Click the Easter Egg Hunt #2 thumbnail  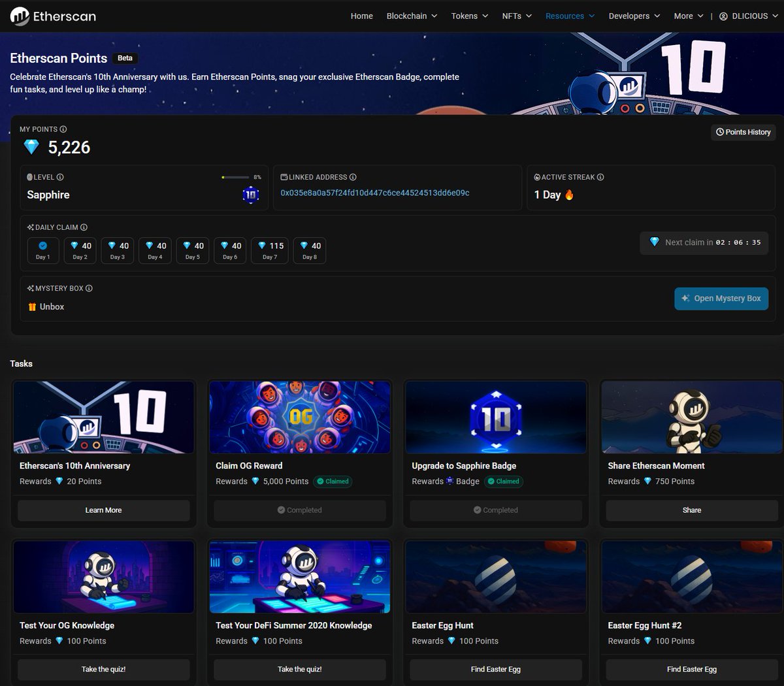692,577
